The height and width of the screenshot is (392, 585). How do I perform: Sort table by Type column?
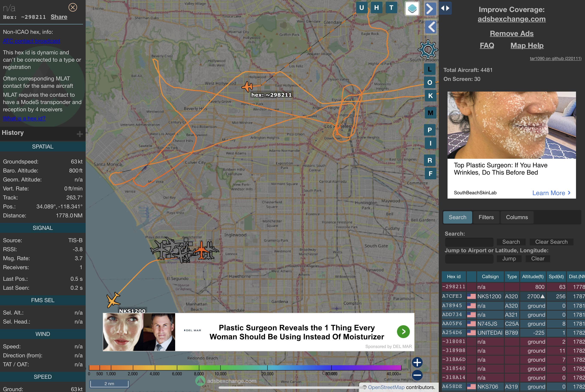pyautogui.click(x=512, y=276)
